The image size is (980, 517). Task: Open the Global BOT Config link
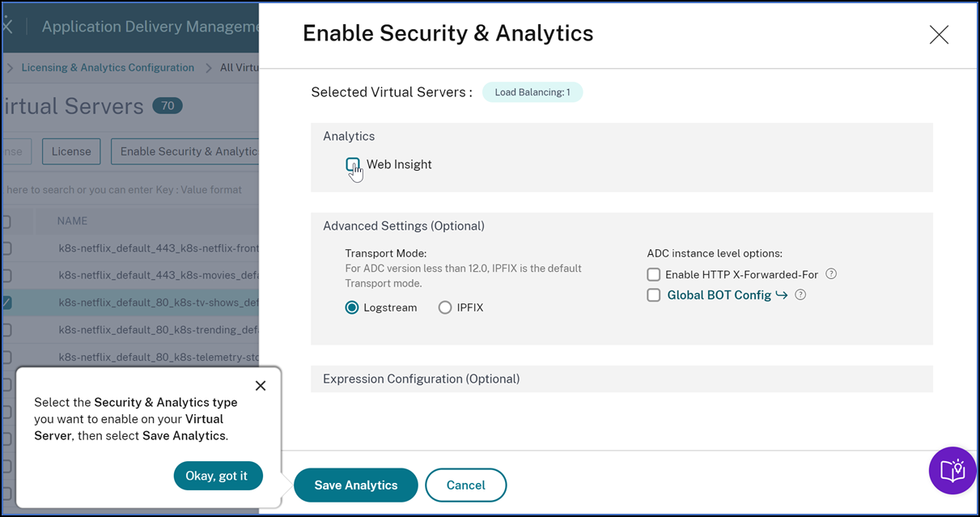click(x=719, y=295)
